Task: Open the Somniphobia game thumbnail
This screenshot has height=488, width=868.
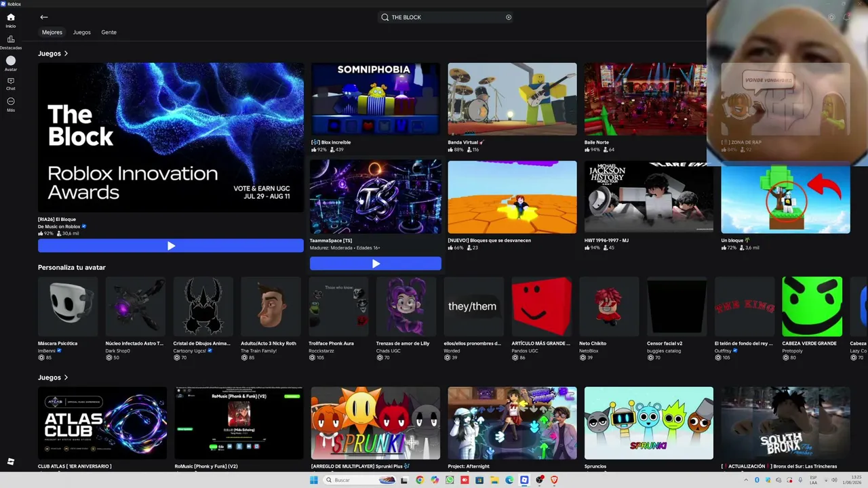Action: [x=376, y=99]
